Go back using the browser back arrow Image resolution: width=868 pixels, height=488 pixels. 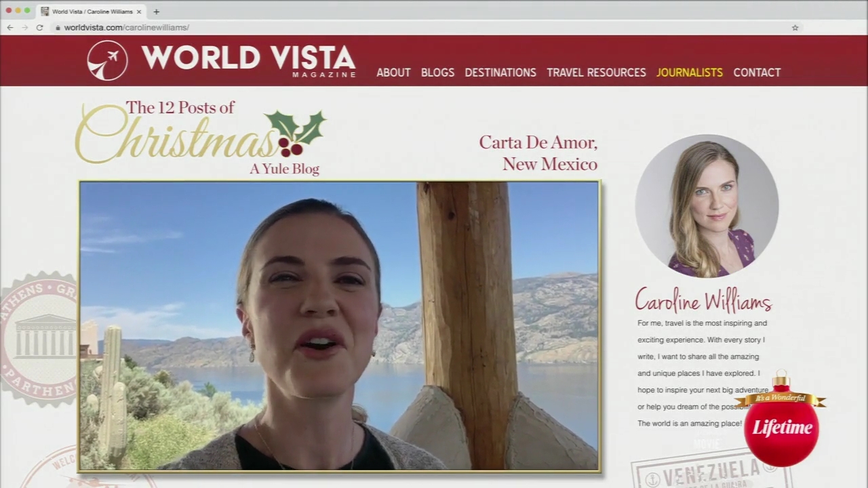pyautogui.click(x=10, y=28)
